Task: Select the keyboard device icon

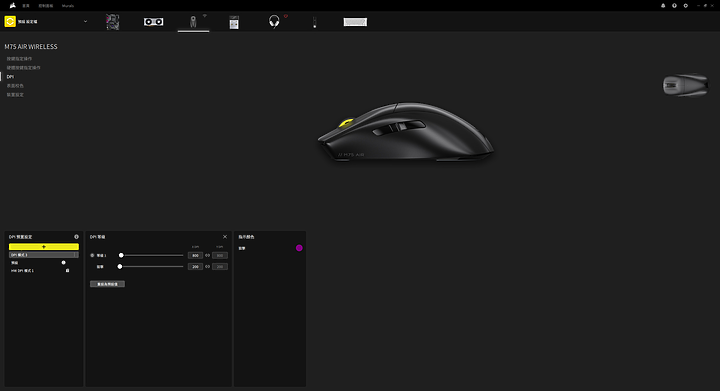Action: (x=355, y=22)
